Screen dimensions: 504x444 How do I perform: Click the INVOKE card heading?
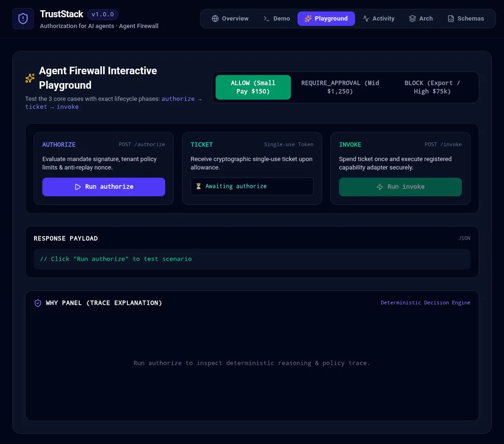(350, 145)
